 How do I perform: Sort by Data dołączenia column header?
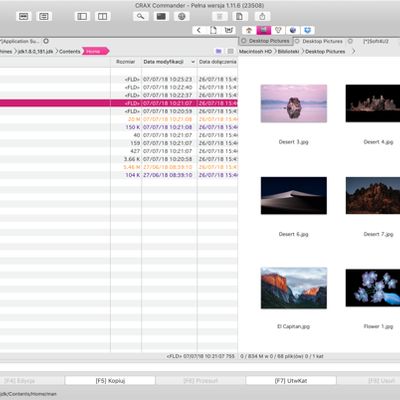(x=218, y=62)
